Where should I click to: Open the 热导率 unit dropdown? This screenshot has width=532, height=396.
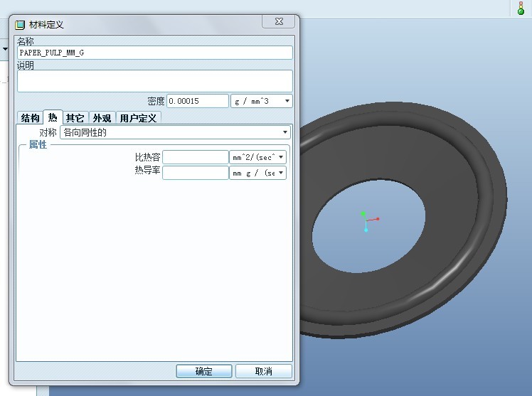coord(258,173)
